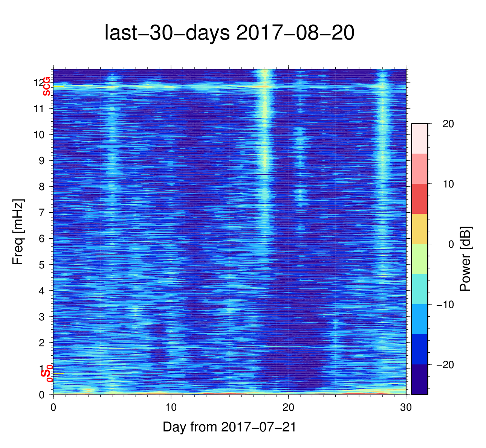The width and height of the screenshot is (486, 448).
Task: Click the '20' tick label on the x-axis
Action: 289,408
